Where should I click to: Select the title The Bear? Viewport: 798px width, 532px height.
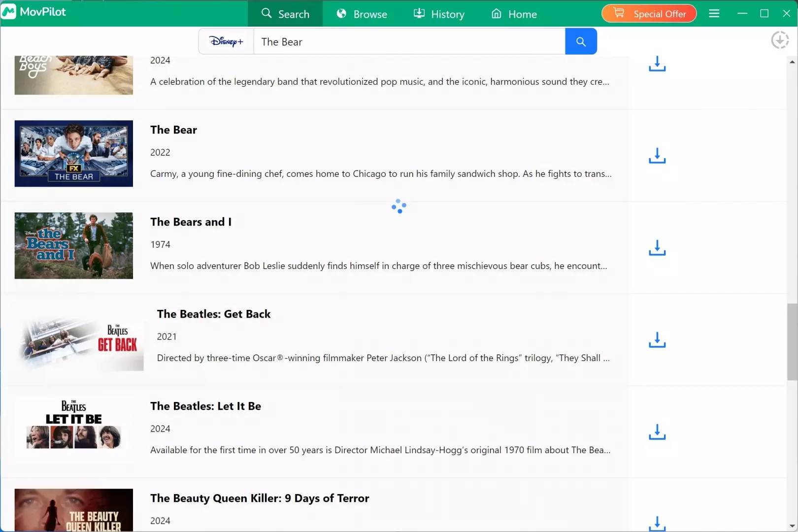click(173, 130)
